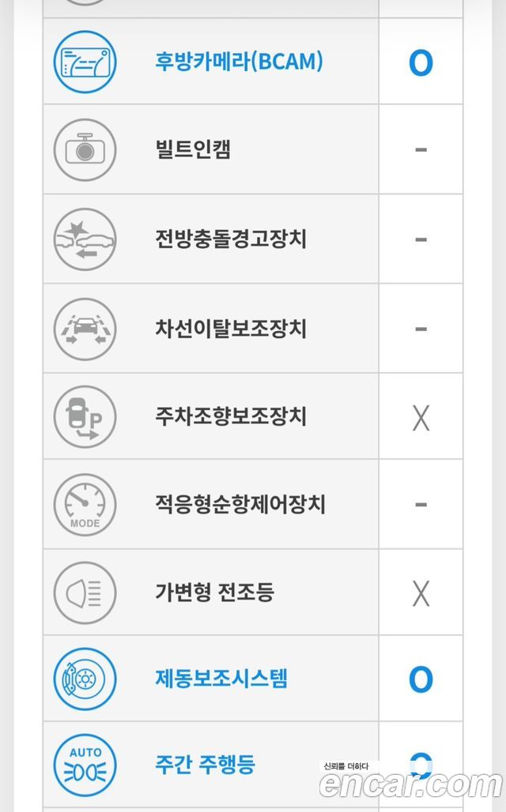
Task: Click the X mark for 가변형 전조등
Action: coord(421,593)
